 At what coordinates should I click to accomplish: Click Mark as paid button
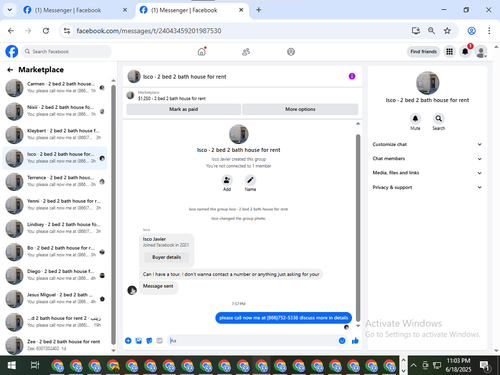click(183, 109)
